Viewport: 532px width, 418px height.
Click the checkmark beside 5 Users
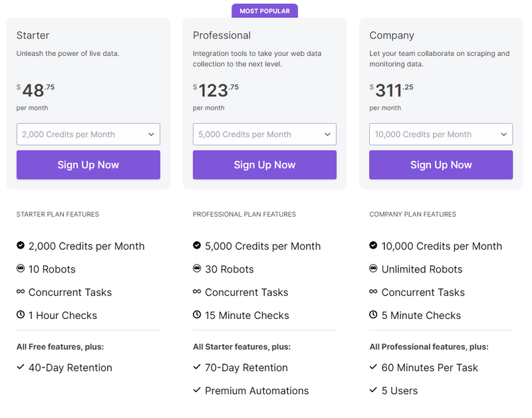[374, 390]
